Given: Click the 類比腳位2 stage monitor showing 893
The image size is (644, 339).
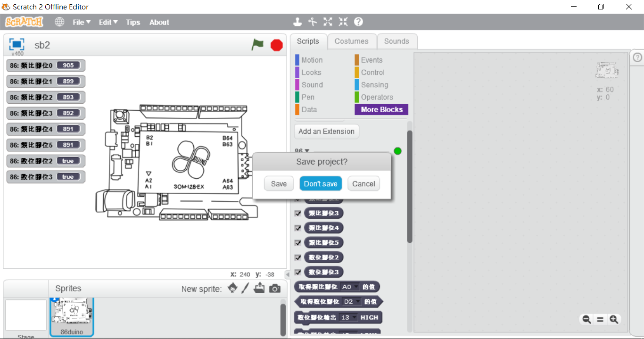Looking at the screenshot, I should [x=46, y=97].
